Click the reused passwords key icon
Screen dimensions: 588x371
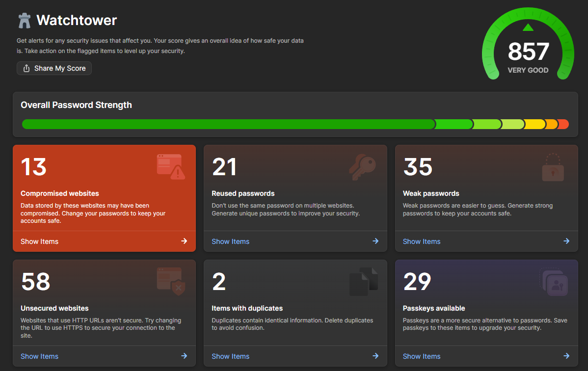pos(362,167)
